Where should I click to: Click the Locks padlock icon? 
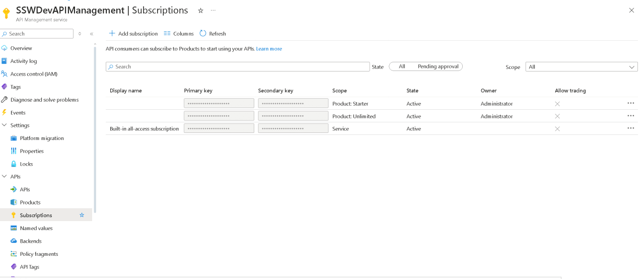click(x=14, y=164)
